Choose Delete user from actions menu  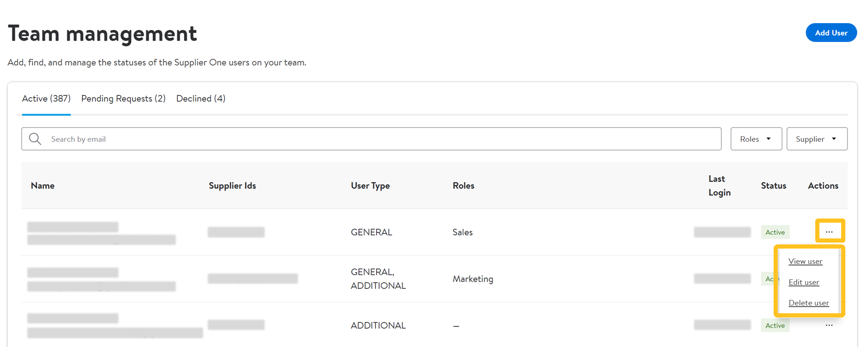pos(808,303)
